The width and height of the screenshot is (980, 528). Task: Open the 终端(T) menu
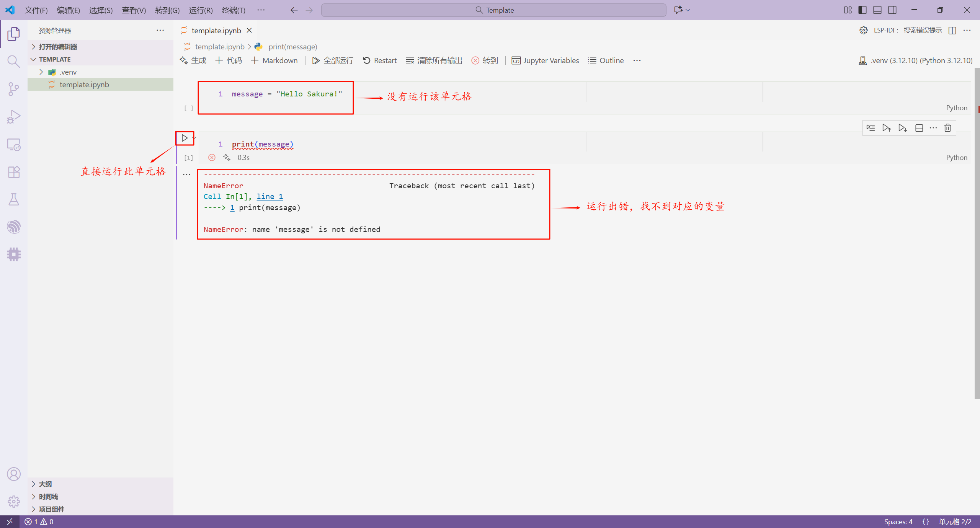pyautogui.click(x=234, y=10)
